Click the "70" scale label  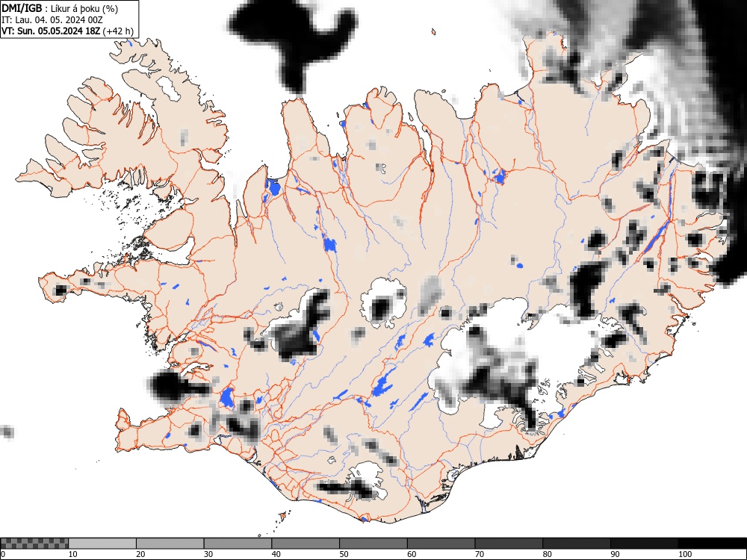click(x=480, y=554)
